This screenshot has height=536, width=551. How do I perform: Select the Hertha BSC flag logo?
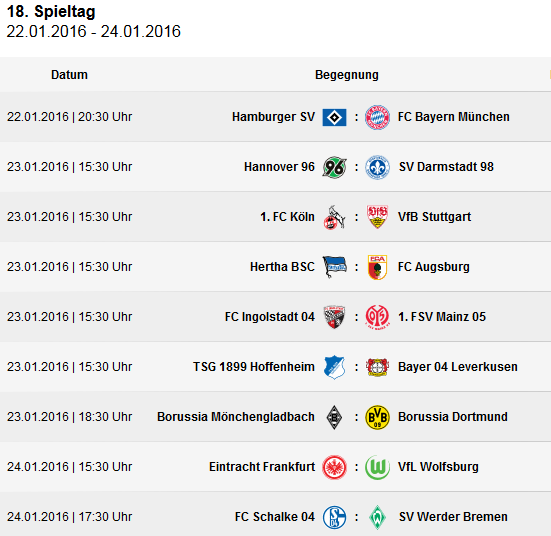point(334,267)
